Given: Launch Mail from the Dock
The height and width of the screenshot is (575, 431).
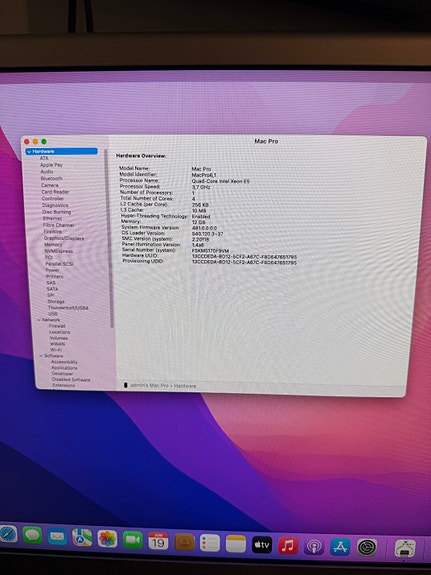Looking at the screenshot, I should tap(57, 537).
